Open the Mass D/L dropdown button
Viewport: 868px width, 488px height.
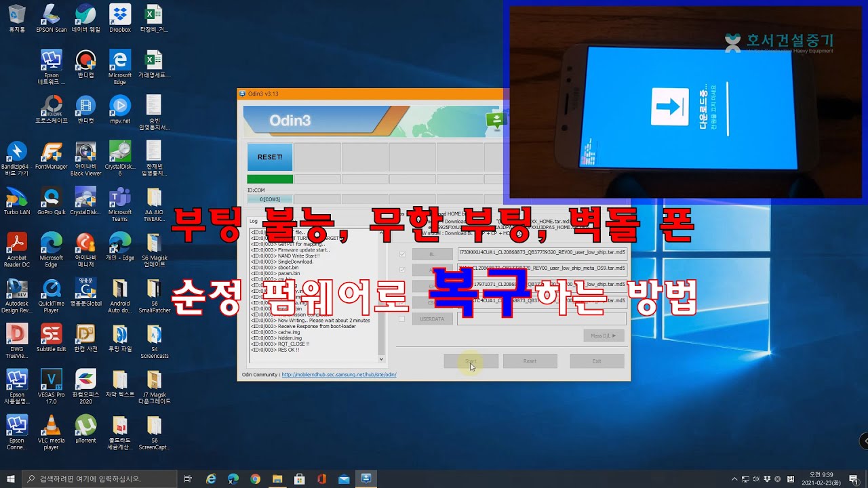(x=604, y=335)
